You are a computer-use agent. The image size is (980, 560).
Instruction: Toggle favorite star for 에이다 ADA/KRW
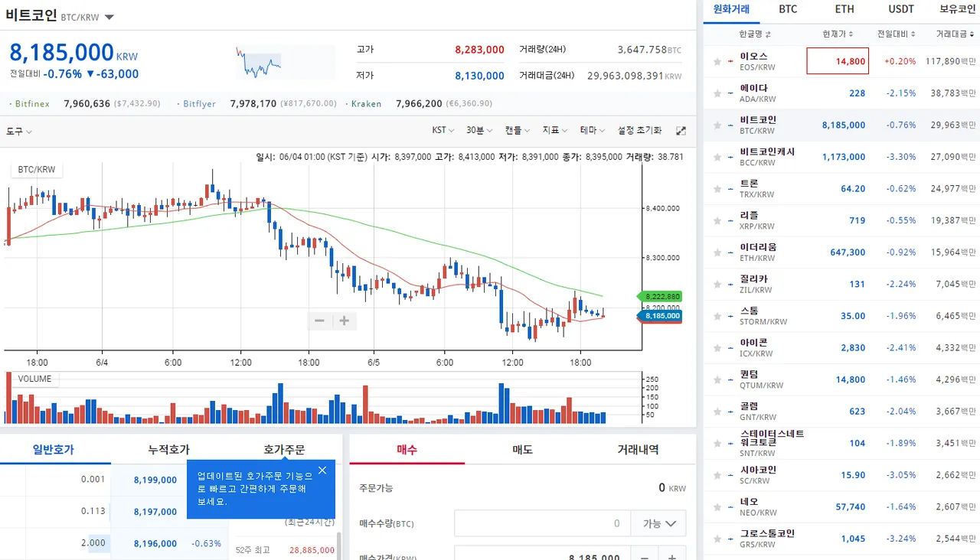tap(717, 93)
